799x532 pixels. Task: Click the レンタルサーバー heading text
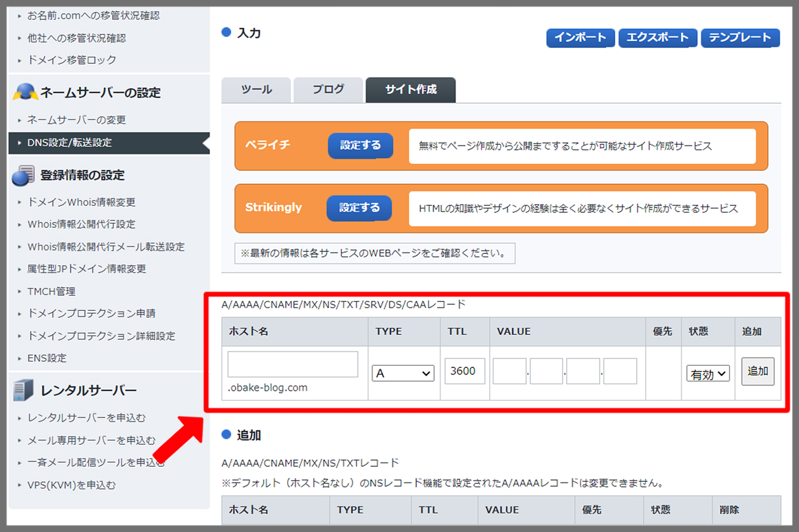(89, 391)
